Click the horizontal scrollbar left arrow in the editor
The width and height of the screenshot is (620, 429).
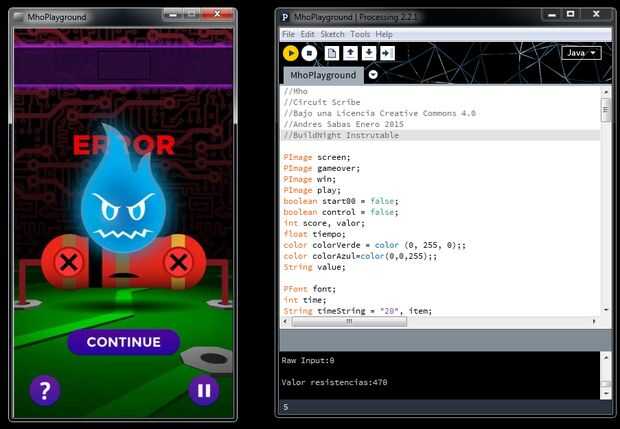285,322
